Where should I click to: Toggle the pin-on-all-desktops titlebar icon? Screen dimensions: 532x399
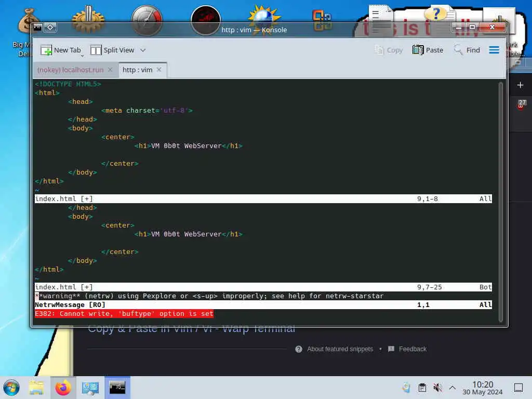50,27
